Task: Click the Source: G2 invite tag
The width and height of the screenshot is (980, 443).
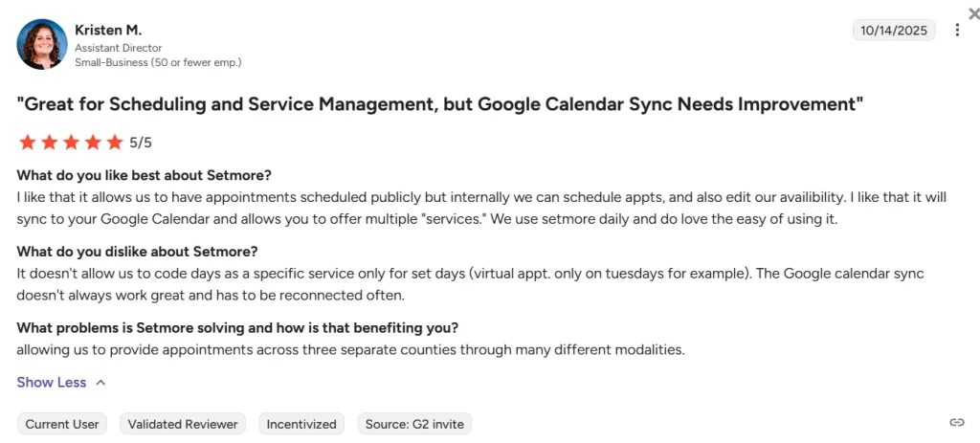Action: point(414,424)
